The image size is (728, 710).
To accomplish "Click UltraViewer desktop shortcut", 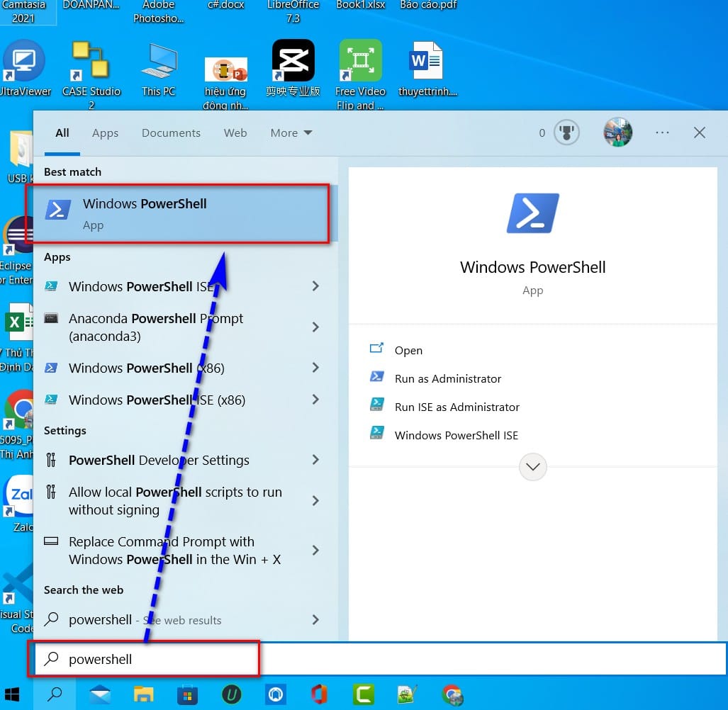I will (x=24, y=68).
